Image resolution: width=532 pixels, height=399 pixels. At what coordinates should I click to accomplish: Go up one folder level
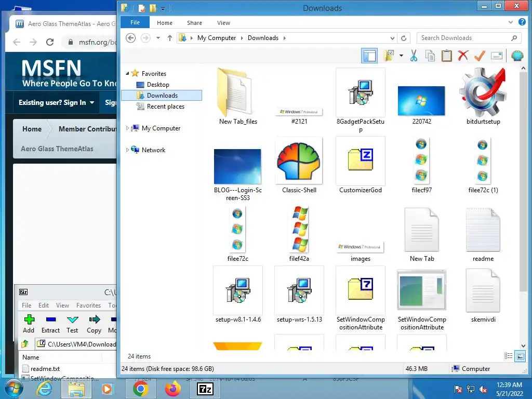tap(170, 37)
